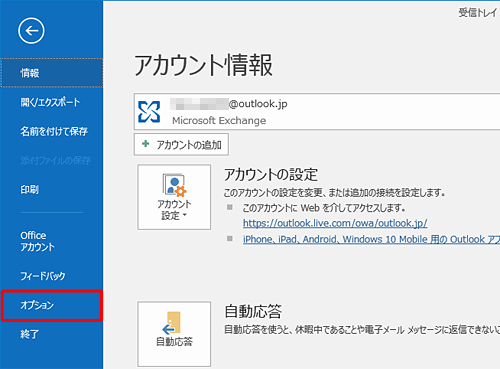Screen dimensions: 500x369
Task: Click the 受信トレイ title text
Action: click(x=477, y=13)
